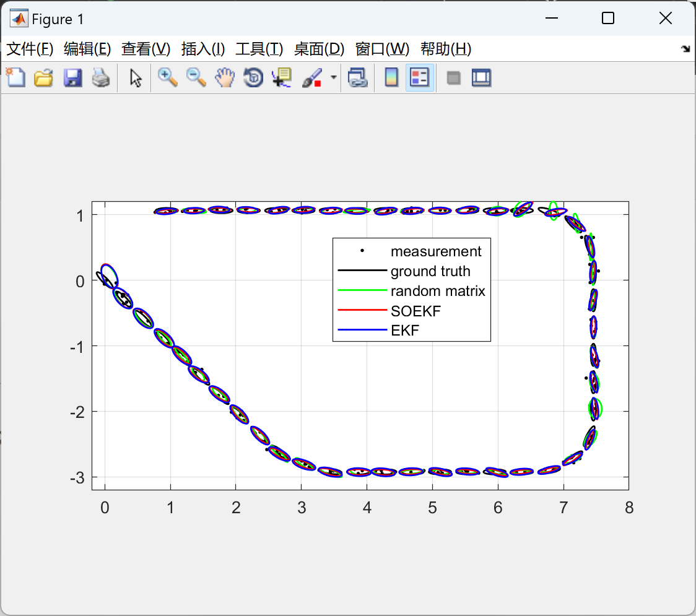
Task: Click the Link Plot button
Action: [x=358, y=77]
